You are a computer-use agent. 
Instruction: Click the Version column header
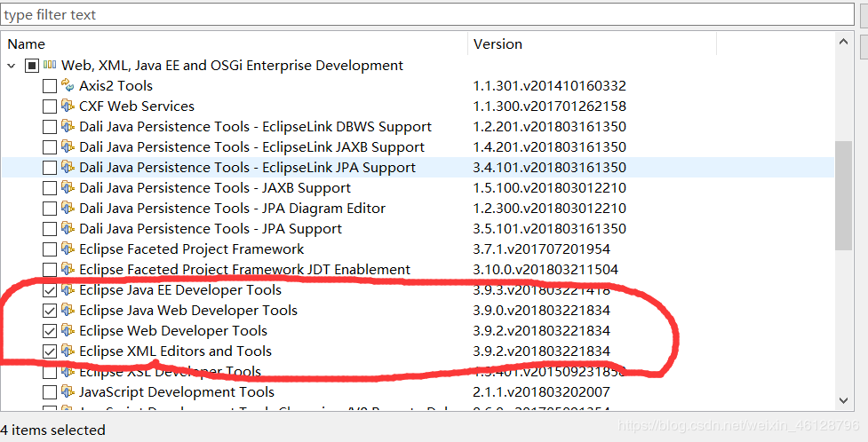click(x=593, y=43)
